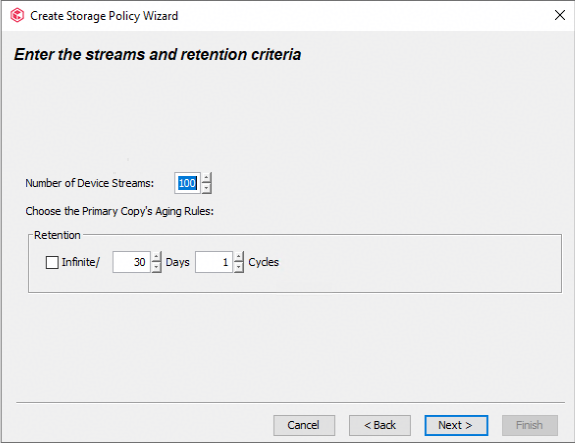The image size is (575, 443).
Task: Decrement retention Cycles using down arrow
Action: [239, 267]
